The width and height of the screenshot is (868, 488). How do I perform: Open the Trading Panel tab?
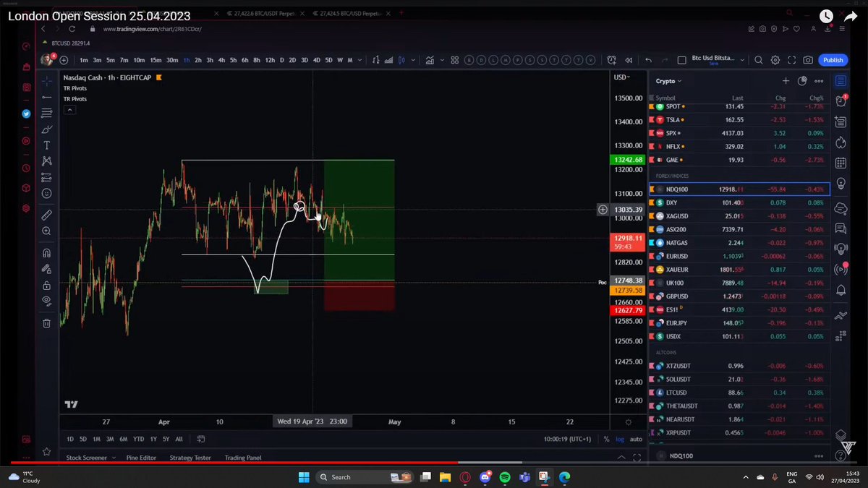point(242,458)
